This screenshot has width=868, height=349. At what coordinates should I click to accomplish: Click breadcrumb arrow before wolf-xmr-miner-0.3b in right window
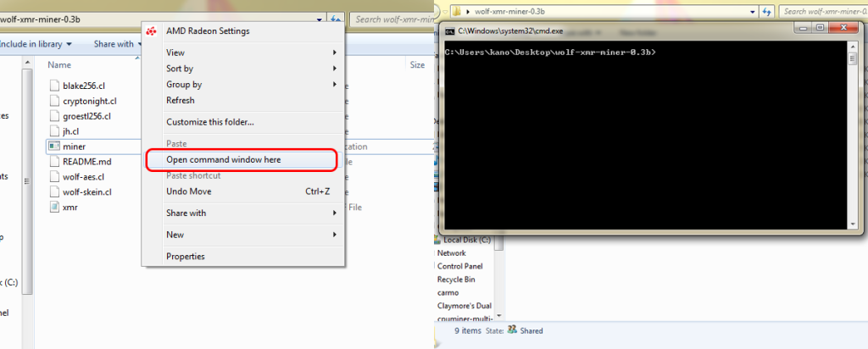point(468,11)
